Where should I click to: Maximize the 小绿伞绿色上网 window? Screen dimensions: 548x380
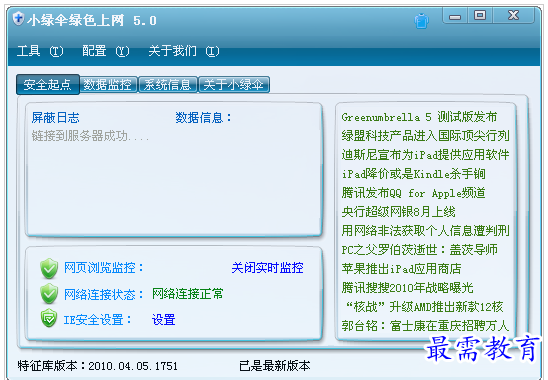(480, 16)
